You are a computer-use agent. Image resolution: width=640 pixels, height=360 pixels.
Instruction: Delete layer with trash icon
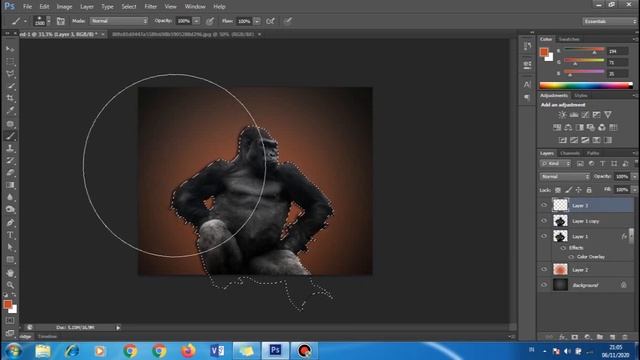click(625, 337)
